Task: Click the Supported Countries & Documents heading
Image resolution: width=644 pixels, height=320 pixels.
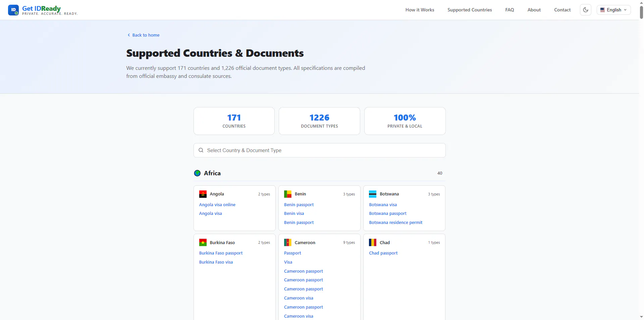Action: coord(215,53)
